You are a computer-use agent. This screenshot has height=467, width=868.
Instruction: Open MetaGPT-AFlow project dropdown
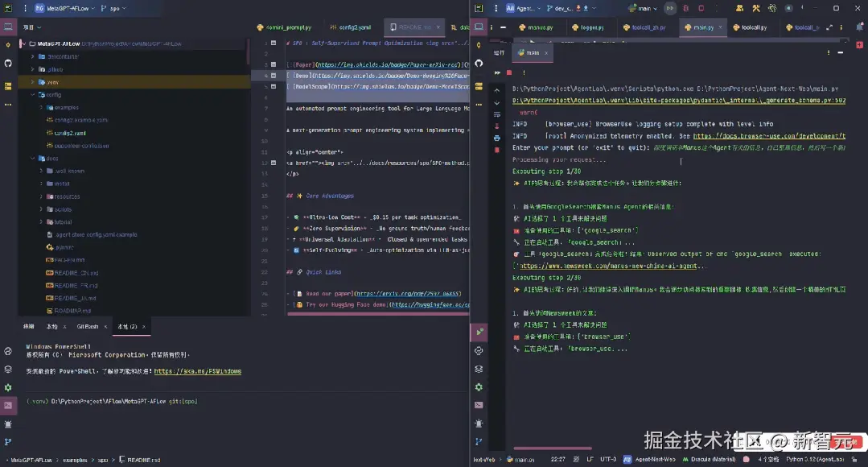pos(65,8)
